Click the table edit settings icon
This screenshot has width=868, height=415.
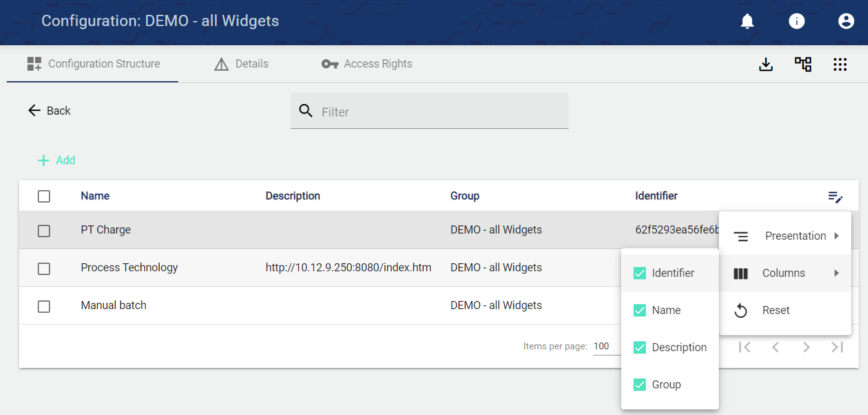pyautogui.click(x=835, y=197)
